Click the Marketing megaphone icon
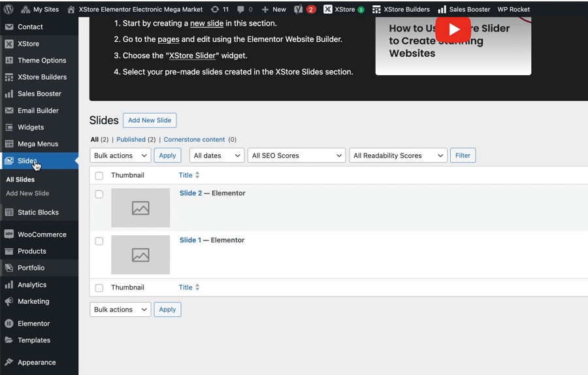 click(9, 301)
